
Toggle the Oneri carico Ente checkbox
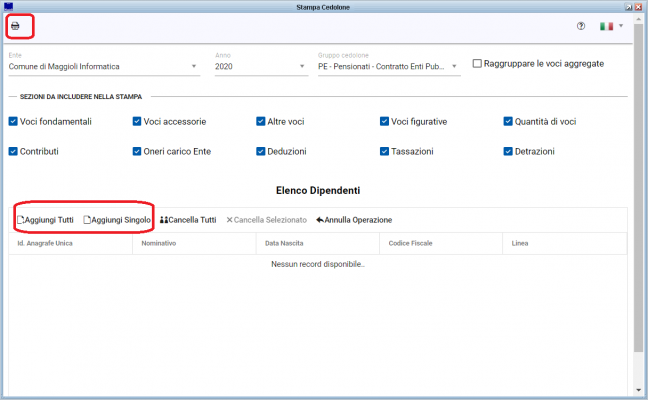pos(137,151)
